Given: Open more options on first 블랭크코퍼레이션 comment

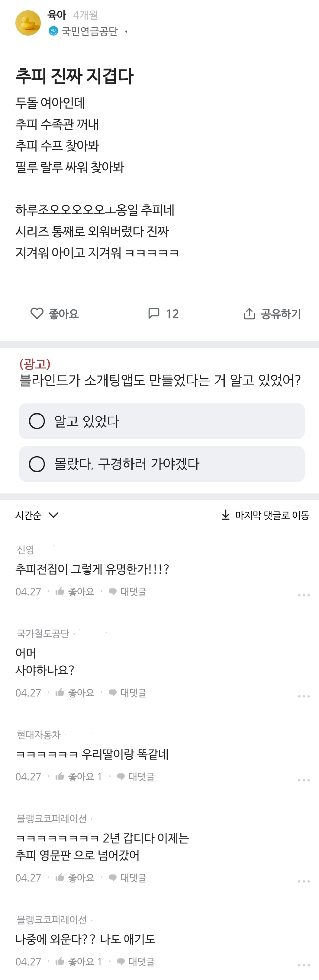Looking at the screenshot, I should click(303, 881).
